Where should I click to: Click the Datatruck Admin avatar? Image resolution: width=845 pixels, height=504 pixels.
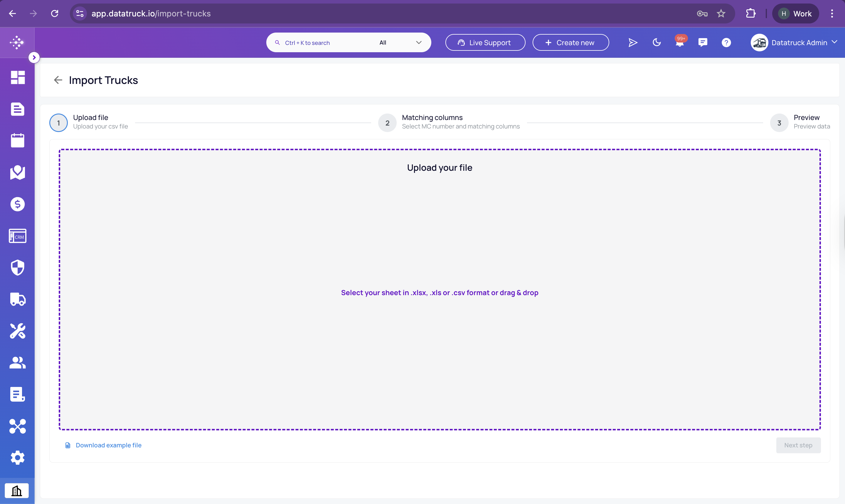(759, 43)
